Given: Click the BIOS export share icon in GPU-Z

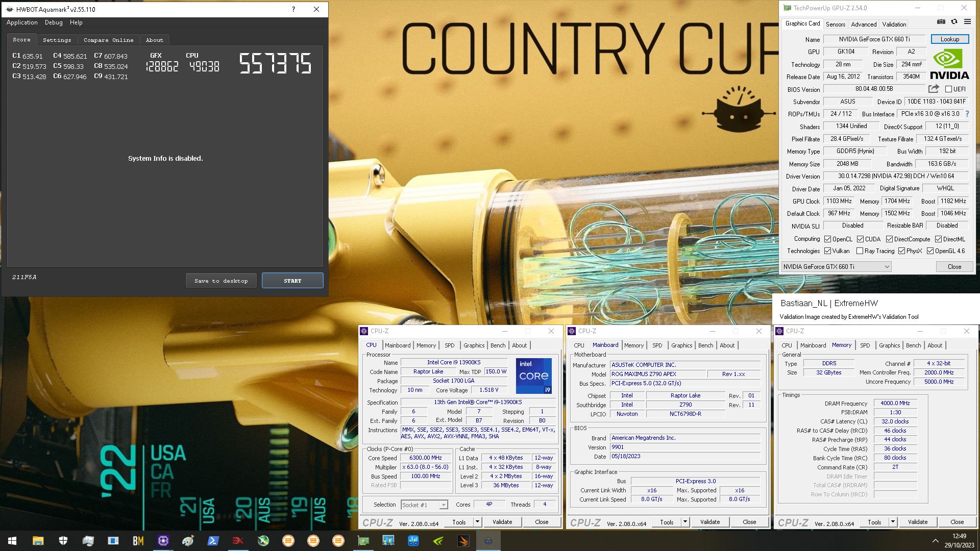Looking at the screenshot, I should pyautogui.click(x=934, y=89).
